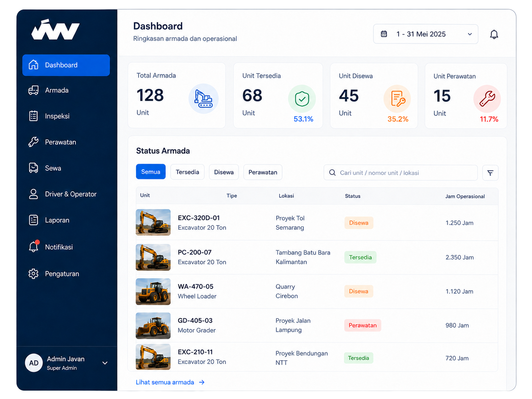The image size is (532, 399).
Task: Click the Lihat semua armada link
Action: coord(165,382)
